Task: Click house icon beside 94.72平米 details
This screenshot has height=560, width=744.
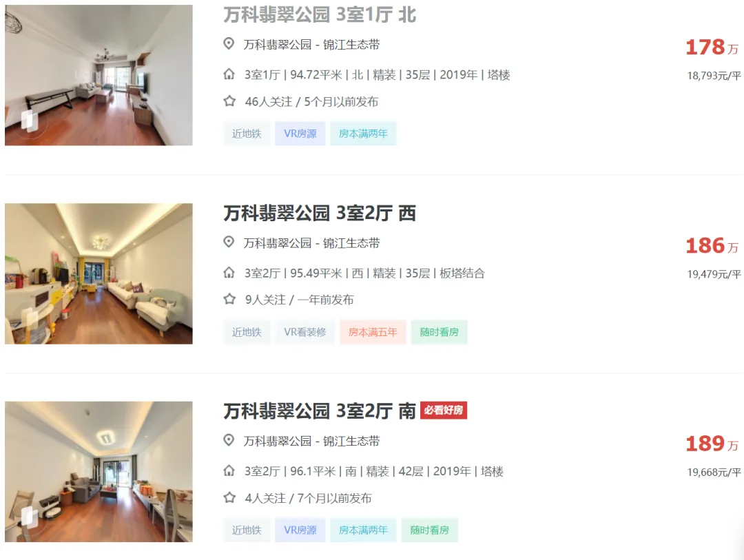Action: (x=229, y=74)
